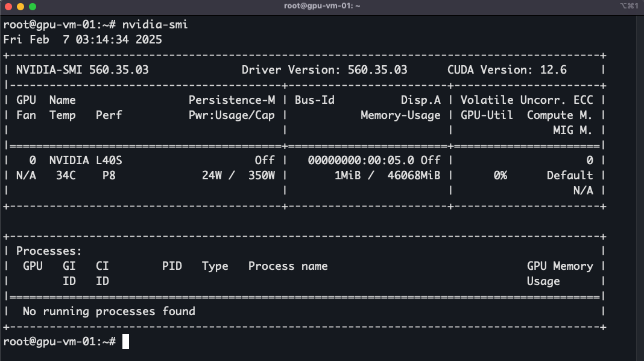Click the Bus-Id column header
This screenshot has width=644, height=361.
315,100
